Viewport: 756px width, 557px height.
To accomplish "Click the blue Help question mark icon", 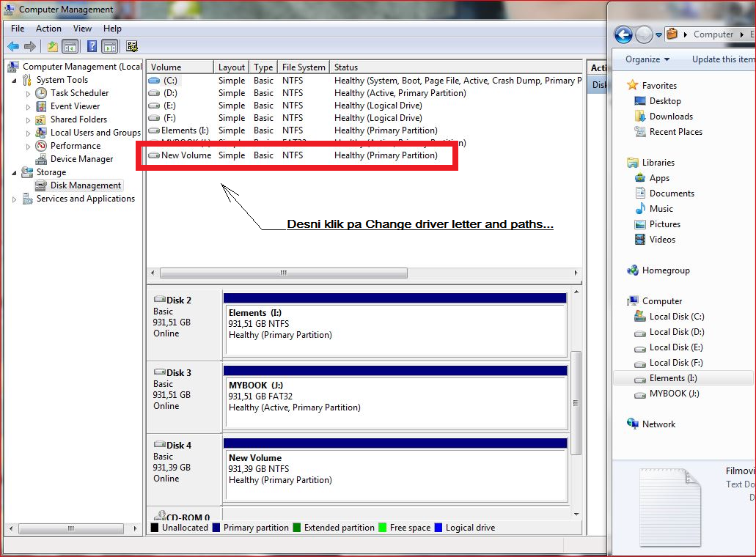I will coord(92,47).
